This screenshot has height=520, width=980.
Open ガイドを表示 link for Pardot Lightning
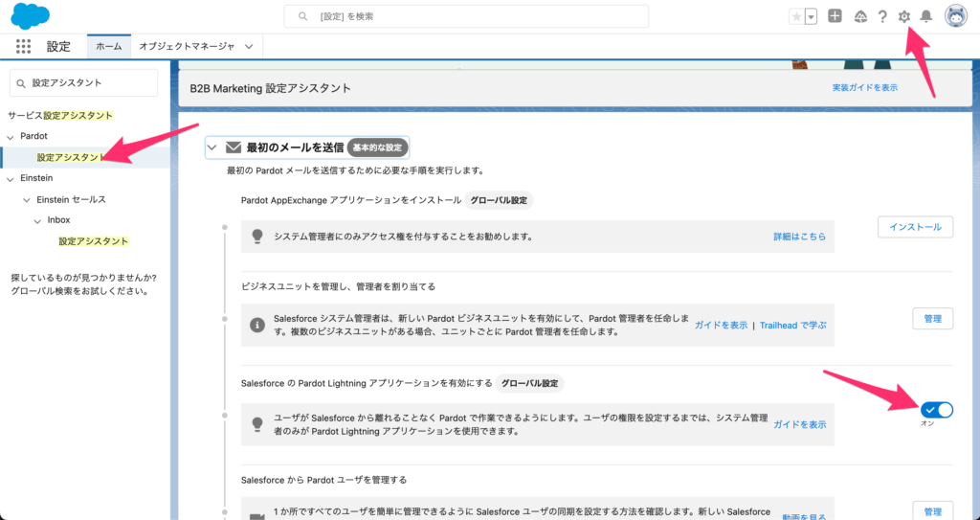(800, 424)
